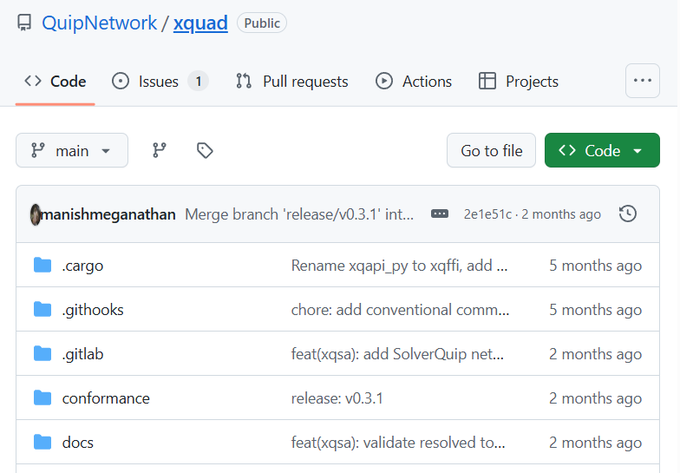
Task: Open the Merge branch 'release/v0.3.1' commit message
Action: tap(299, 214)
